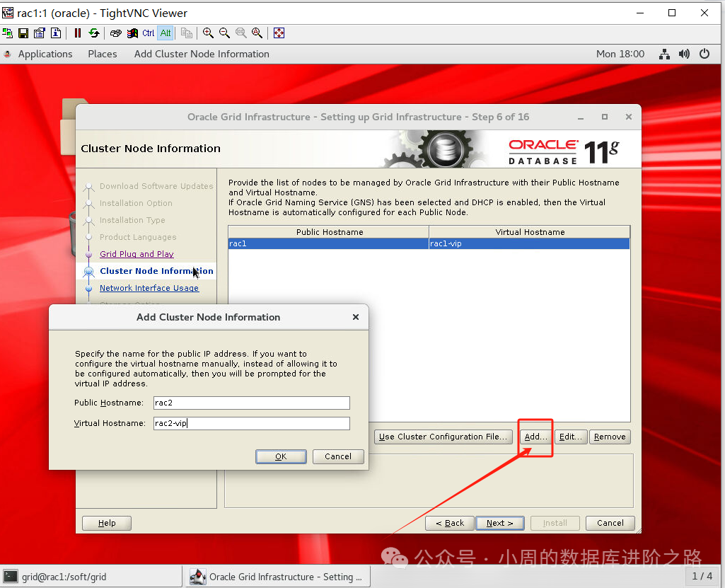Refresh the remote screen

pos(95,33)
